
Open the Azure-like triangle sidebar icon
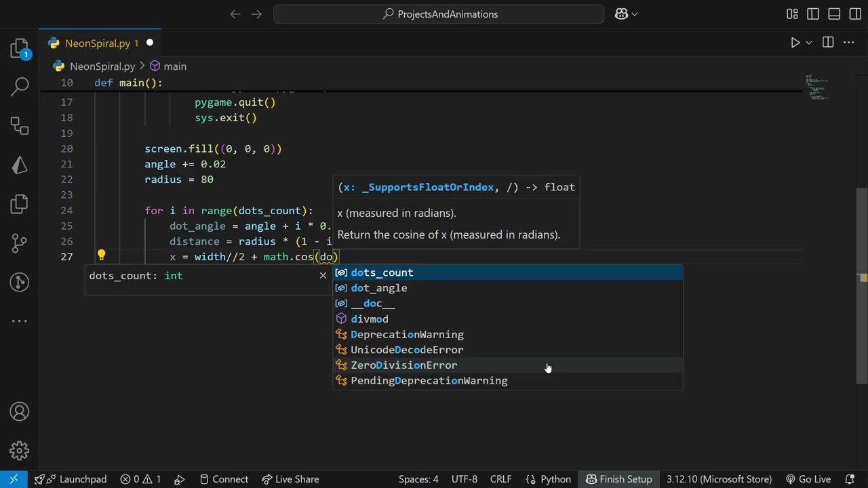pos(20,165)
